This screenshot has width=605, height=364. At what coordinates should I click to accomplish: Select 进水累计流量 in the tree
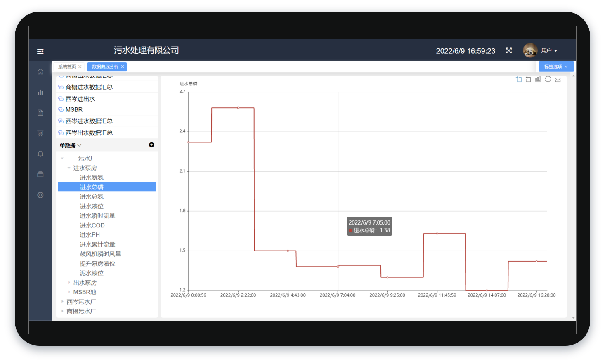(97, 244)
